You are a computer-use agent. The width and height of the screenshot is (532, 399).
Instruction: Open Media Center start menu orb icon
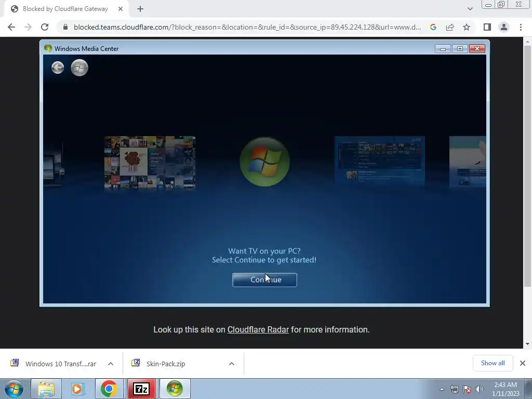[x=79, y=68]
